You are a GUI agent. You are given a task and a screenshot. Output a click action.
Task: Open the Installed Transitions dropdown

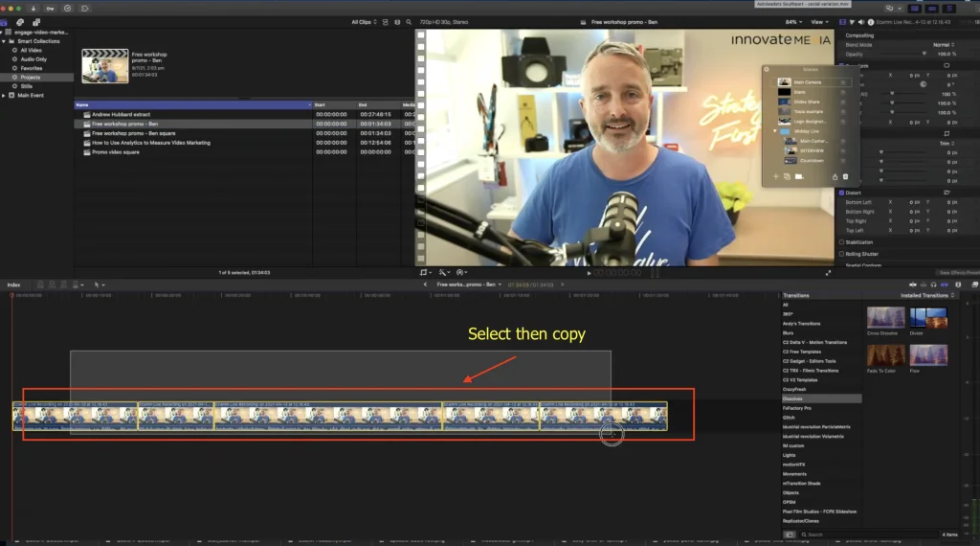[927, 295]
